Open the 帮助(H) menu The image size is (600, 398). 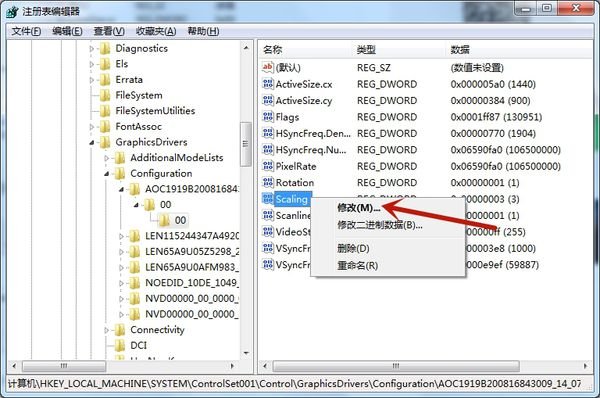[x=203, y=31]
